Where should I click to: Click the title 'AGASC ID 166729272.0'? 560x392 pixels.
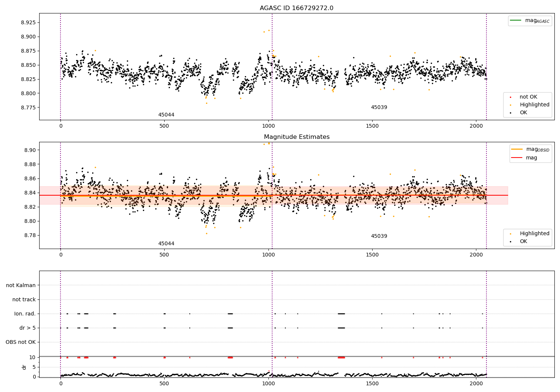coord(296,8)
